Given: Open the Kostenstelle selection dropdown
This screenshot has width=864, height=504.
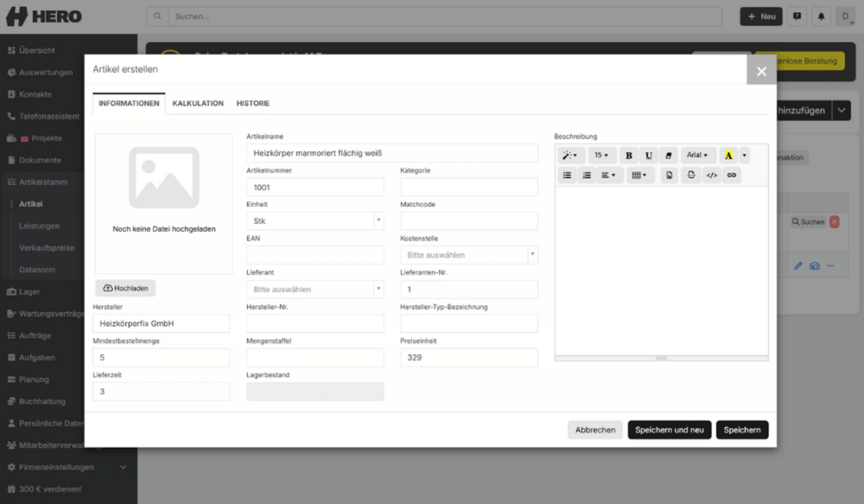Looking at the screenshot, I should coord(469,255).
